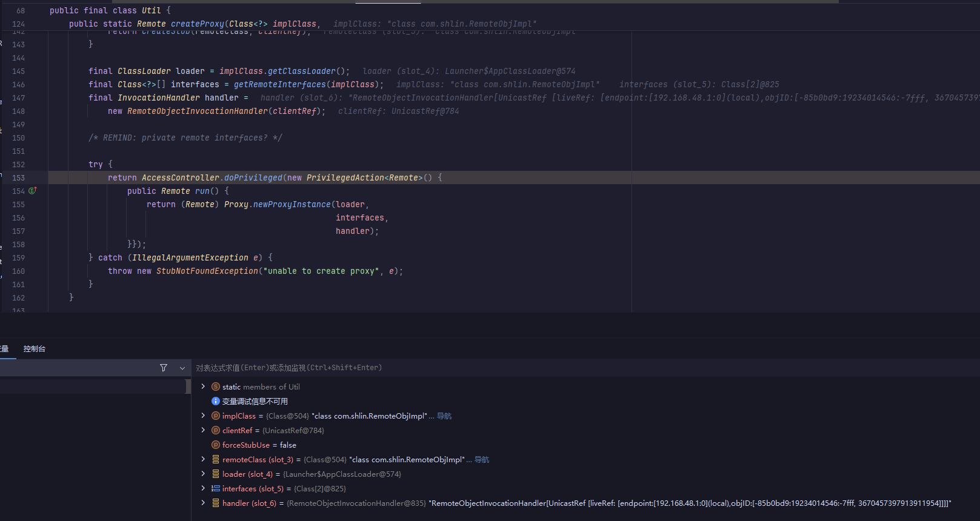Viewport: 980px width, 521px height.
Task: Expand the clientRef variable node
Action: pyautogui.click(x=203, y=430)
